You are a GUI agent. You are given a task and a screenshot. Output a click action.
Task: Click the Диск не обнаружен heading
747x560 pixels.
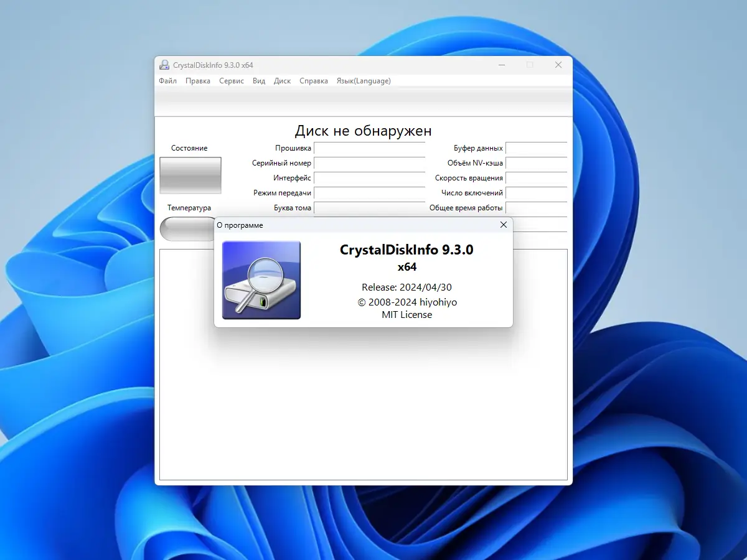pyautogui.click(x=364, y=131)
